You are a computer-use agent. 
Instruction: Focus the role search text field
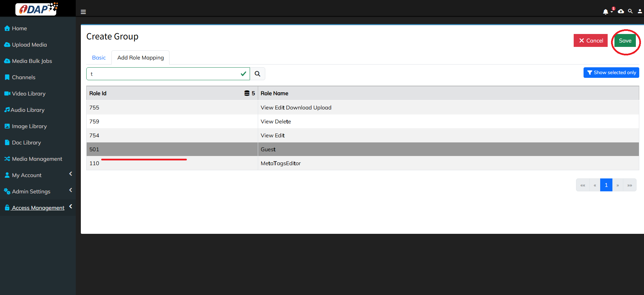[x=163, y=74]
